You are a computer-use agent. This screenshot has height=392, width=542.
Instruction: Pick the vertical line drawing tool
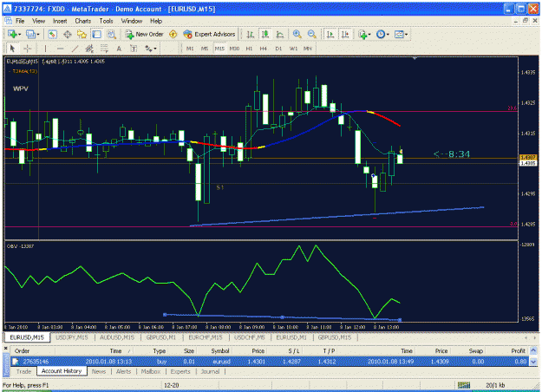(x=45, y=49)
